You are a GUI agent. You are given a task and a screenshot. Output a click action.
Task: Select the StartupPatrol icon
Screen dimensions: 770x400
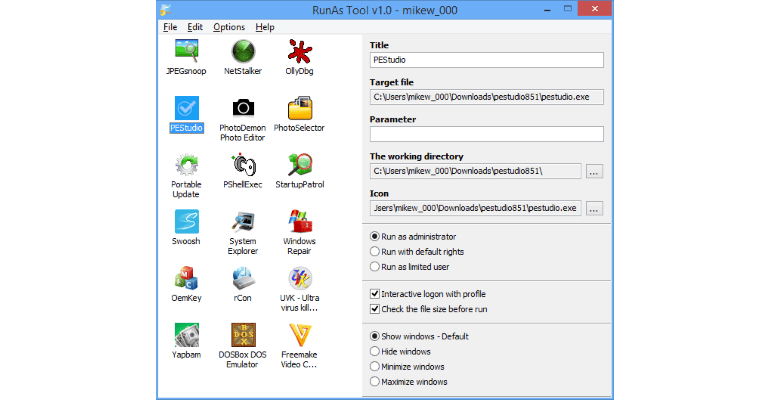pos(300,165)
